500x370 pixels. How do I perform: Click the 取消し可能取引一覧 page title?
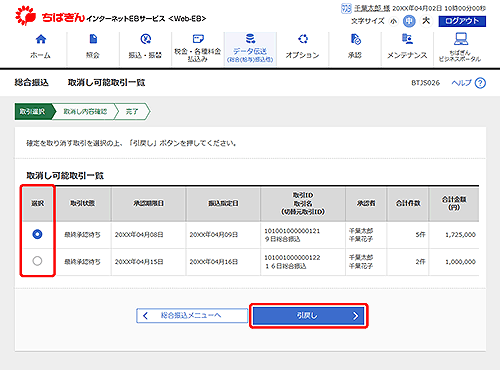click(106, 83)
